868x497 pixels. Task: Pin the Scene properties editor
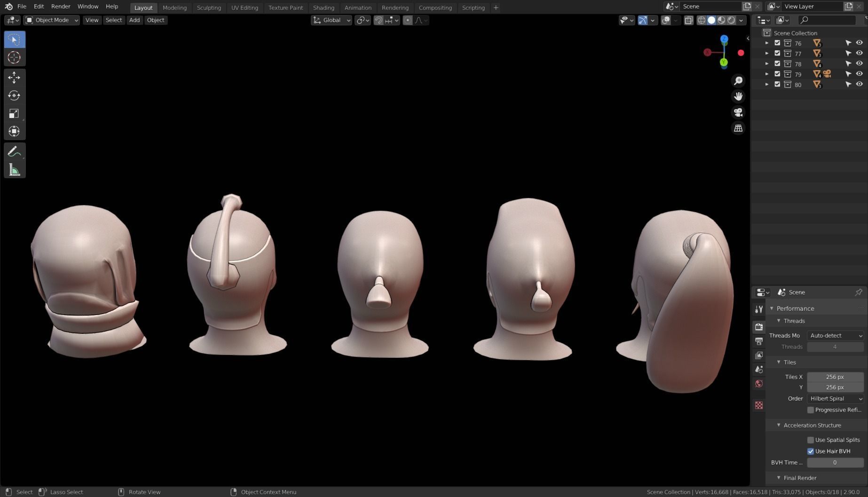coord(859,292)
